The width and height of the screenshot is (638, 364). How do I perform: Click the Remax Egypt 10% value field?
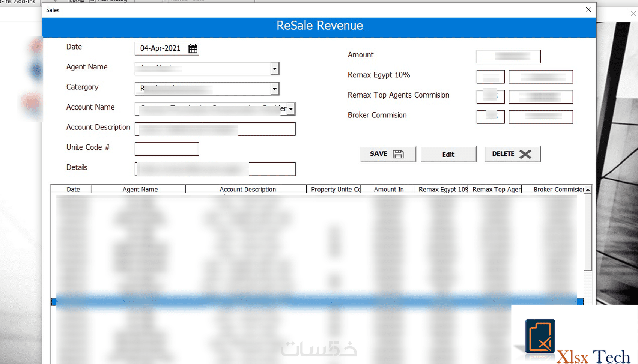tap(541, 77)
